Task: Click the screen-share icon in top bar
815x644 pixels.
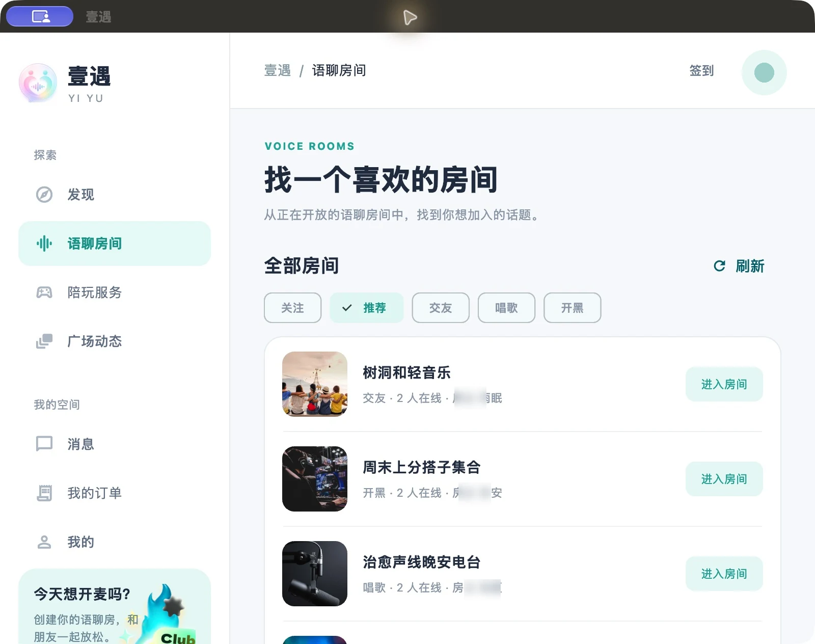Action: pos(40,16)
